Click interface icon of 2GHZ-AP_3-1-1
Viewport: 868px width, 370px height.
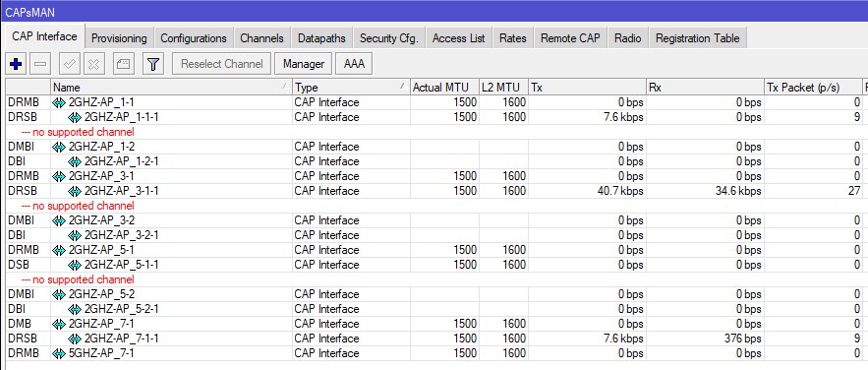pos(75,191)
